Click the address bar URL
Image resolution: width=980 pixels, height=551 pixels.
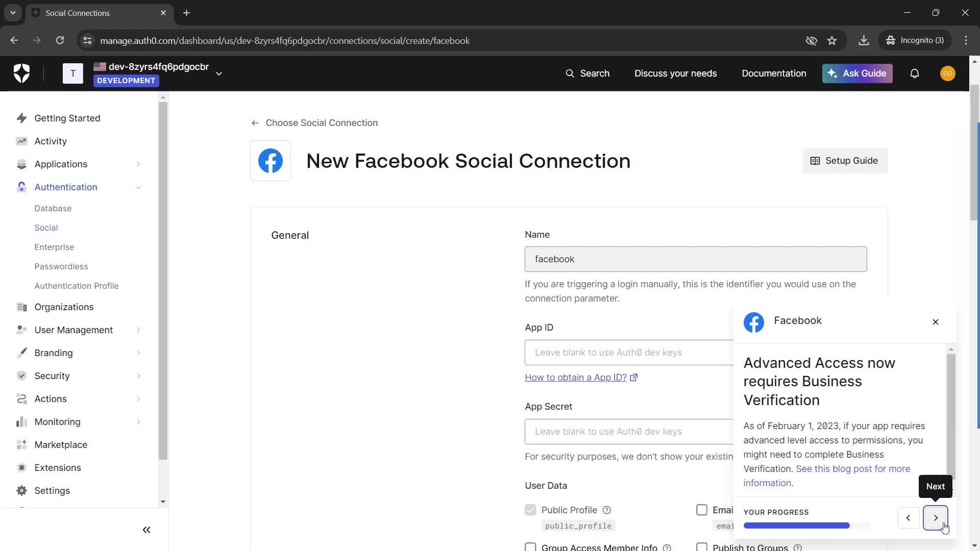285,40
